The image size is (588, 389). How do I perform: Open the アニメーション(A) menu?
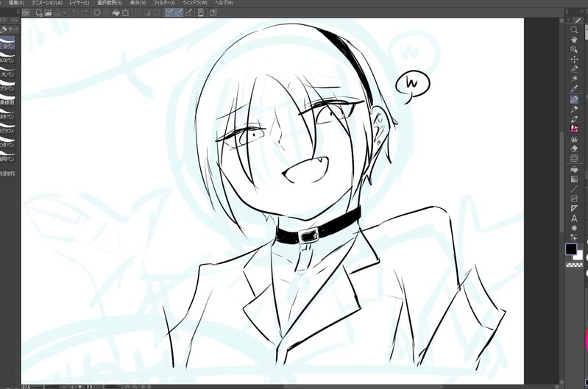pos(47,3)
